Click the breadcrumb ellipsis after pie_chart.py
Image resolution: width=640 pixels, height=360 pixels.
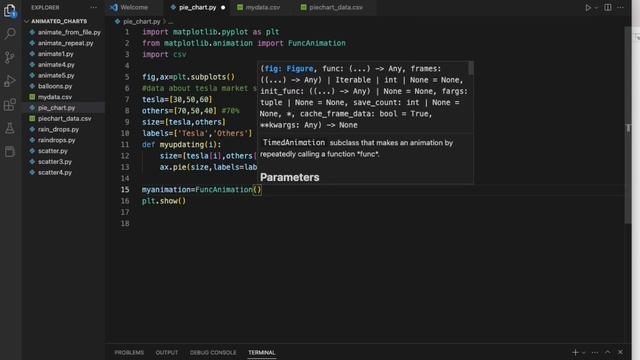(x=171, y=22)
